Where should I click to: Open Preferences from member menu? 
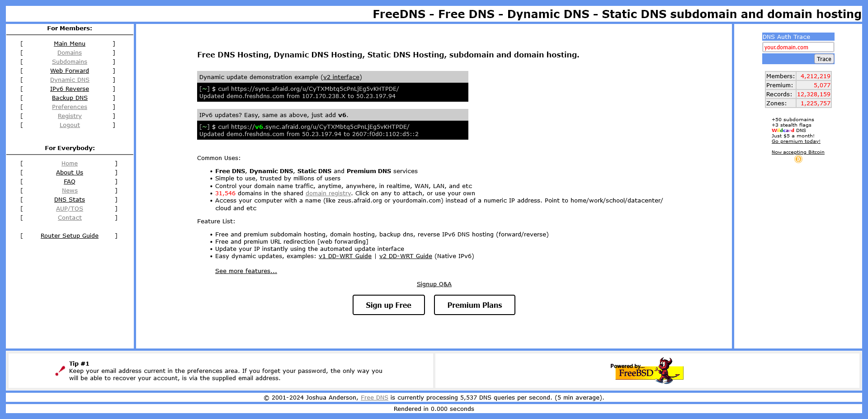coord(70,107)
